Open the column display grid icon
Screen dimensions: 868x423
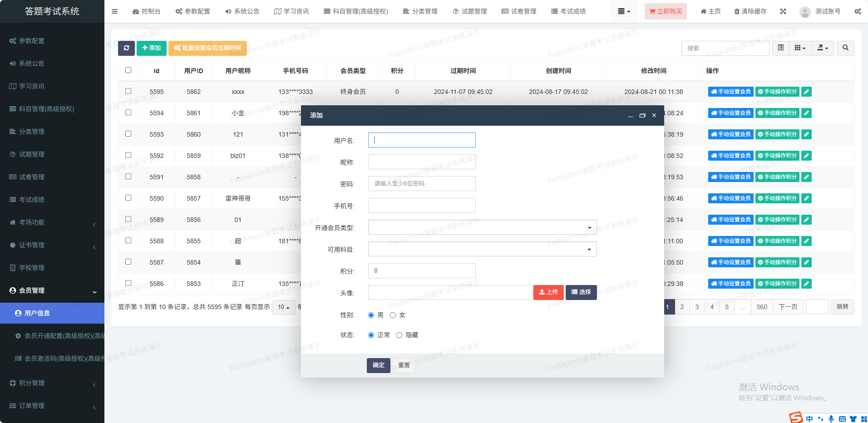coord(800,48)
